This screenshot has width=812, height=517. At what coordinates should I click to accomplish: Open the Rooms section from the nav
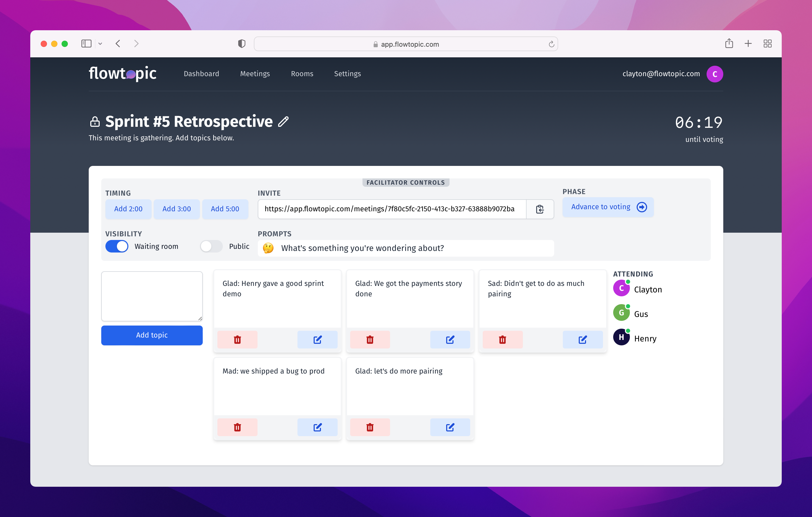tap(302, 73)
